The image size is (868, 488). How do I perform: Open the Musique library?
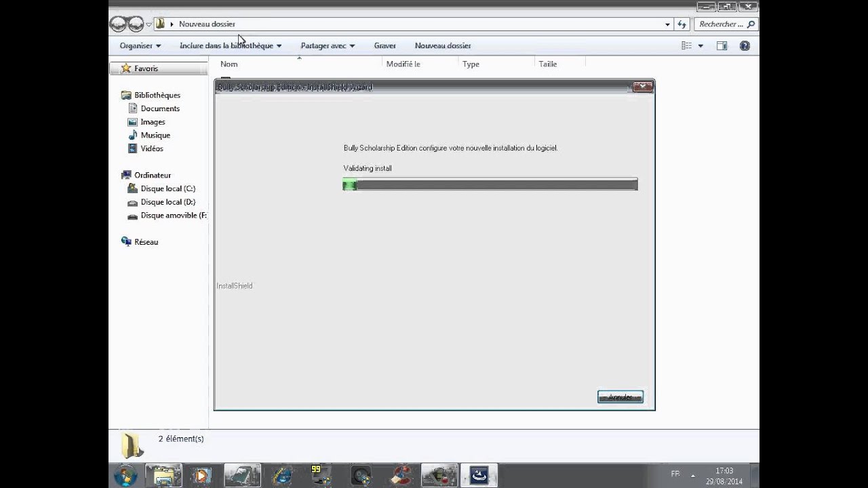tap(155, 135)
